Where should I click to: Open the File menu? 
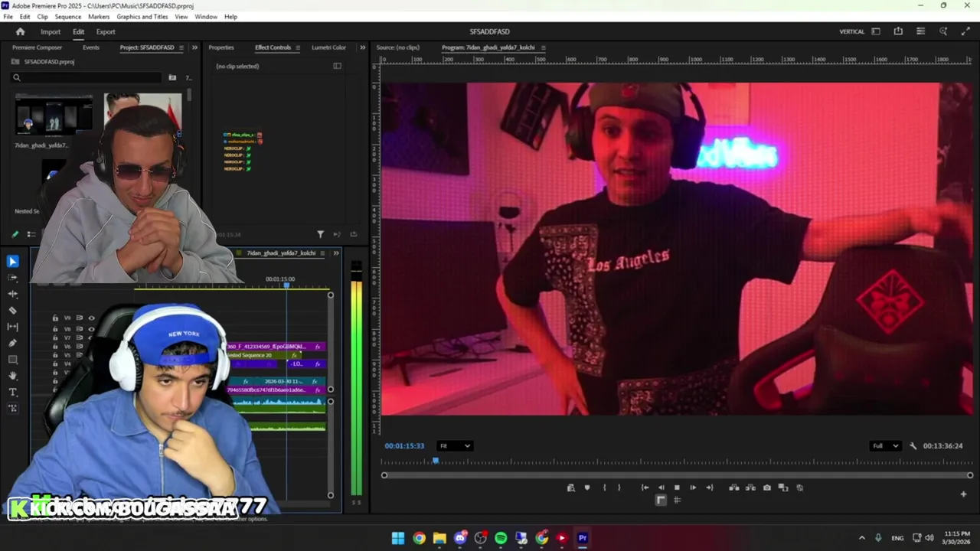coord(8,17)
